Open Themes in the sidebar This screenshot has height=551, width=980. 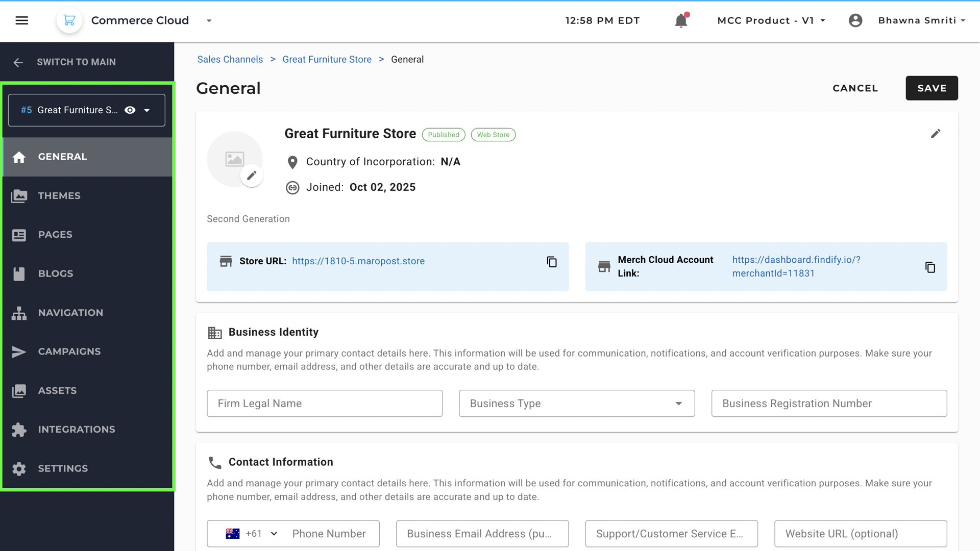pyautogui.click(x=59, y=195)
